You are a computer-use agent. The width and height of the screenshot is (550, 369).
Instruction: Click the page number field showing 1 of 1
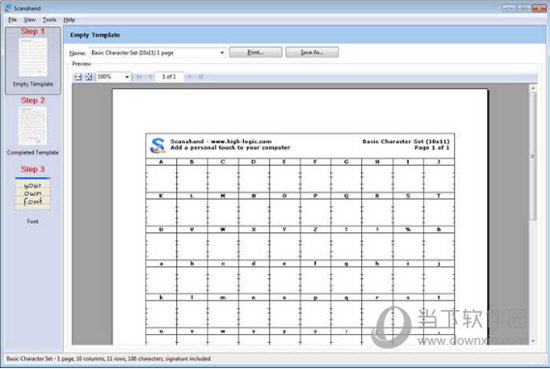(169, 77)
